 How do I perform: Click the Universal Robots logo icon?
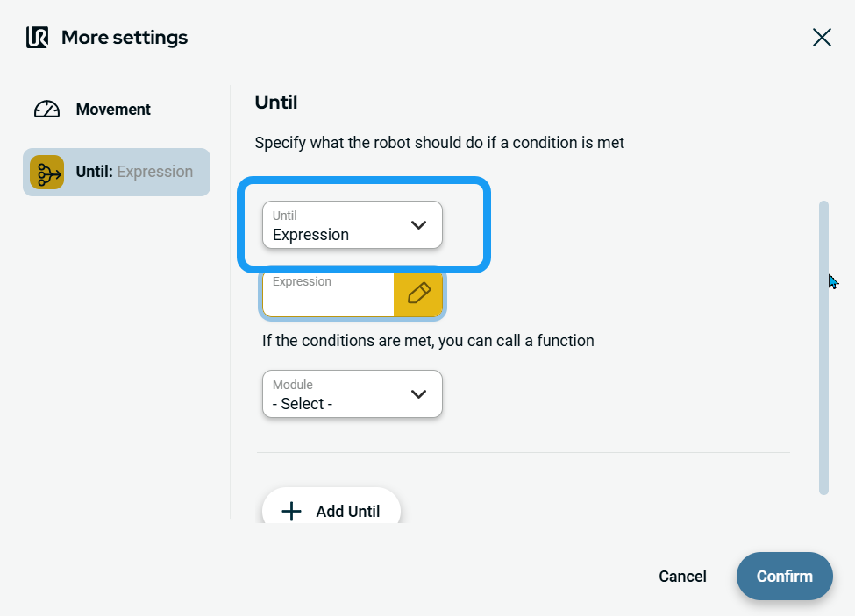[x=37, y=38]
